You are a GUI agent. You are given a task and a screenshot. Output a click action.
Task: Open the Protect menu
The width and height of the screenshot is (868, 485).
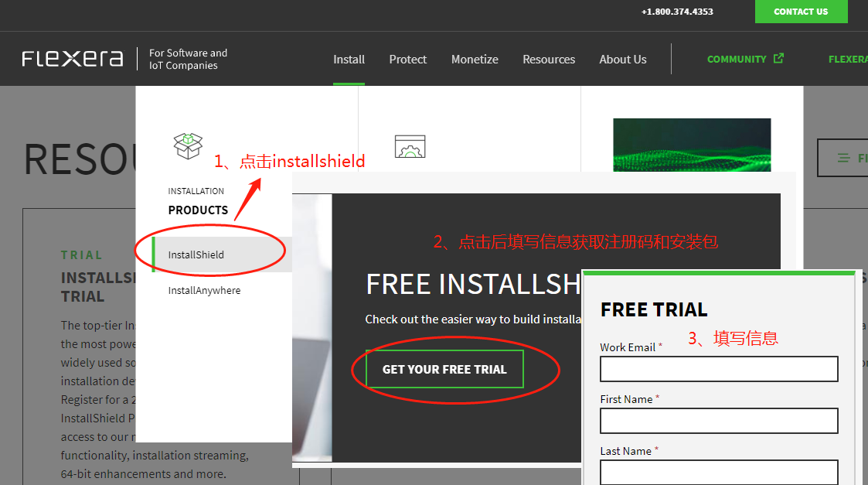(407, 60)
